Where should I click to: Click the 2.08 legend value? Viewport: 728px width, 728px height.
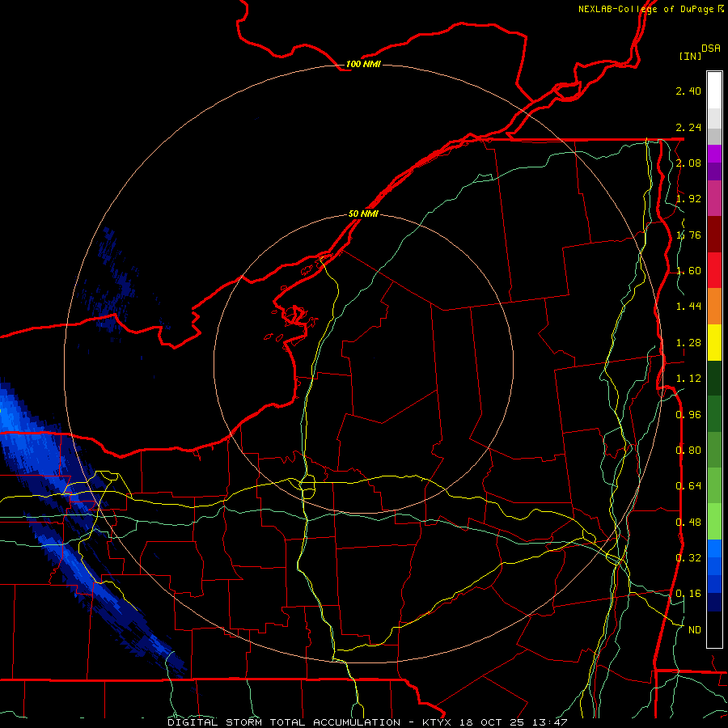pos(688,163)
